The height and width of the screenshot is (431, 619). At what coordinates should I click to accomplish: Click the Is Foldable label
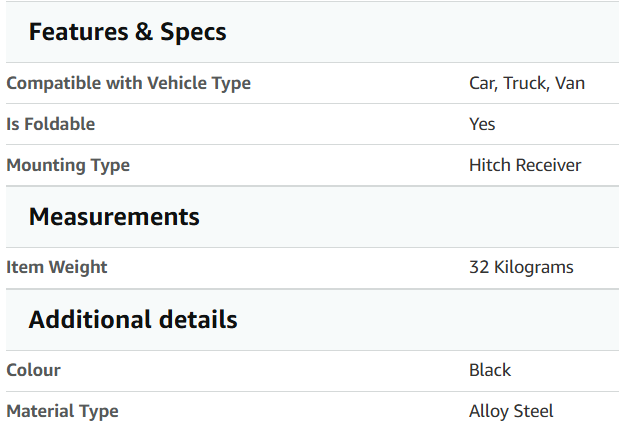[51, 124]
